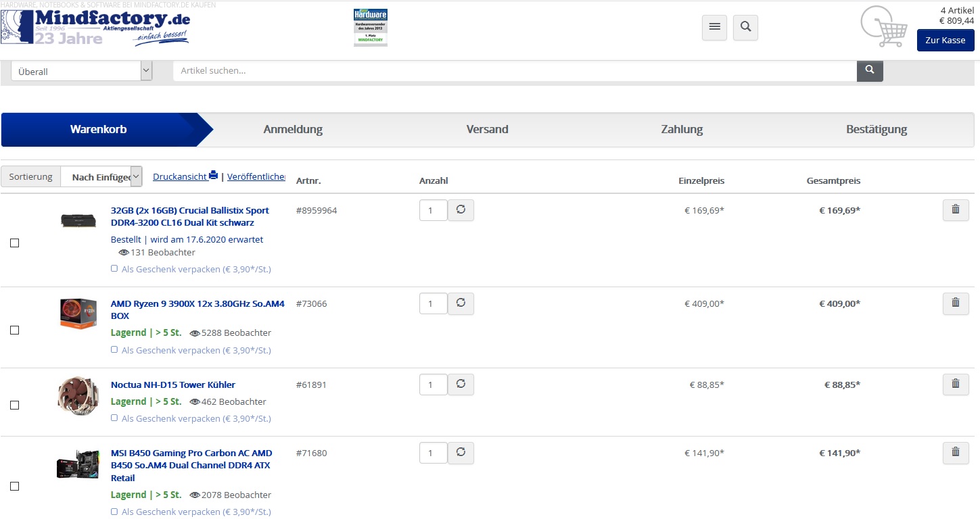The width and height of the screenshot is (980, 519).
Task: Refresh quantity for MSI B450 motherboard
Action: point(461,453)
